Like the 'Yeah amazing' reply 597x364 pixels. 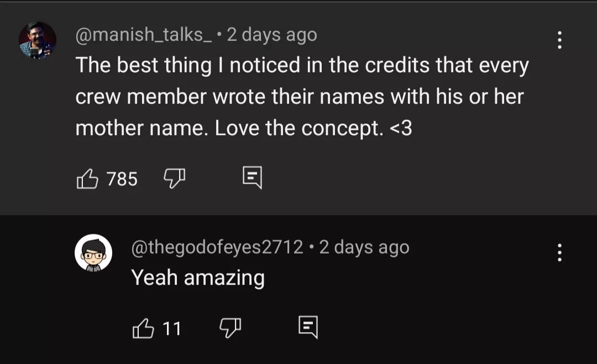[143, 328]
